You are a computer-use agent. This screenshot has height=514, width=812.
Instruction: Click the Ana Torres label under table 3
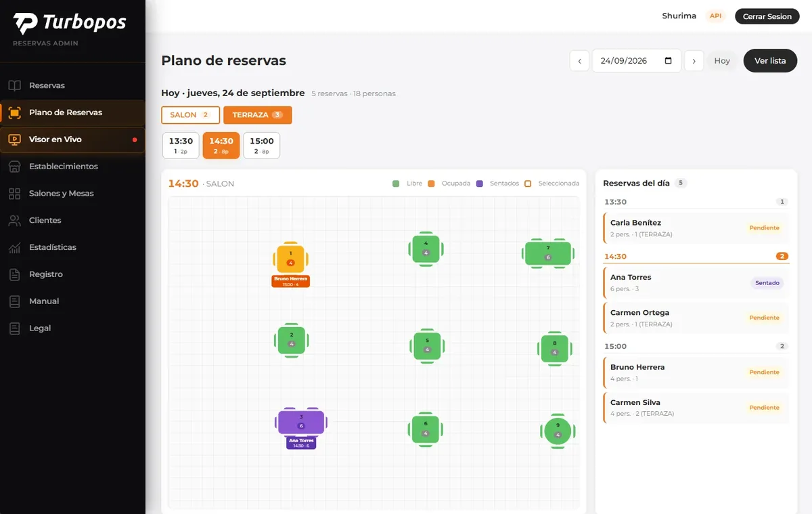(x=301, y=443)
